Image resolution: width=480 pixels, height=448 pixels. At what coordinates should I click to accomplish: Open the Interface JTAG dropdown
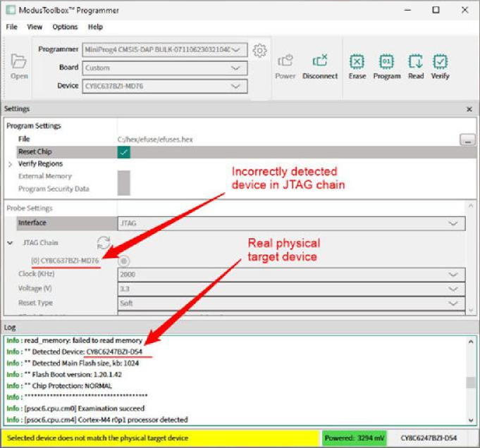click(x=291, y=223)
